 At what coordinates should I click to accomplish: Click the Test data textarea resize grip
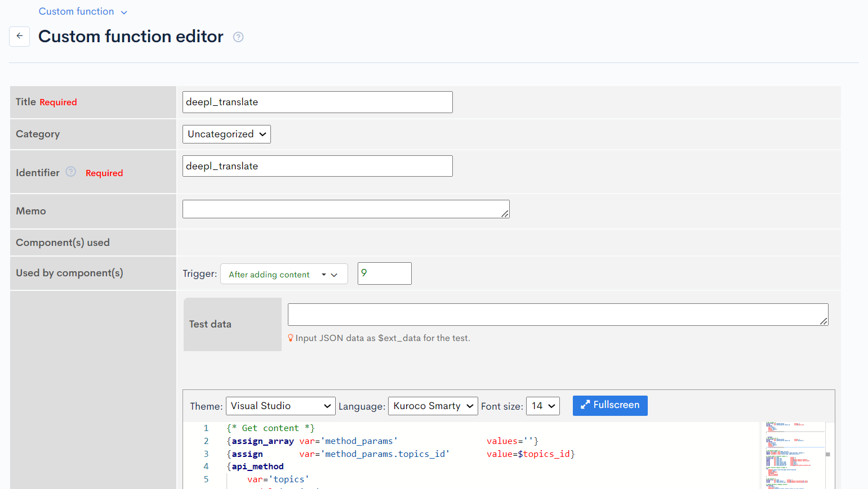[x=824, y=321]
